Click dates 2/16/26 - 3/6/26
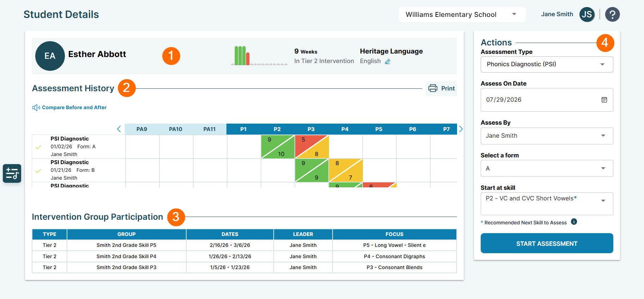The width and height of the screenshot is (644, 299). [230, 245]
